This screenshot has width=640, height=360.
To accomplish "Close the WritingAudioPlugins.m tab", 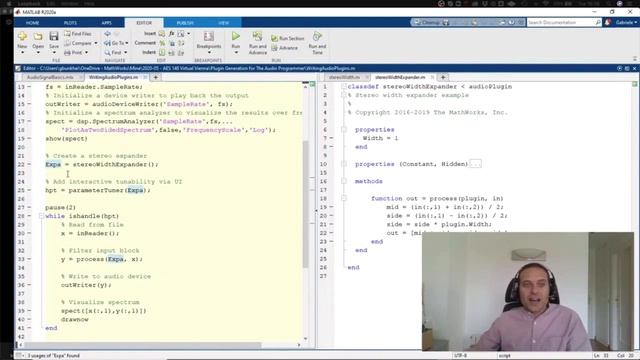I will [x=145, y=77].
